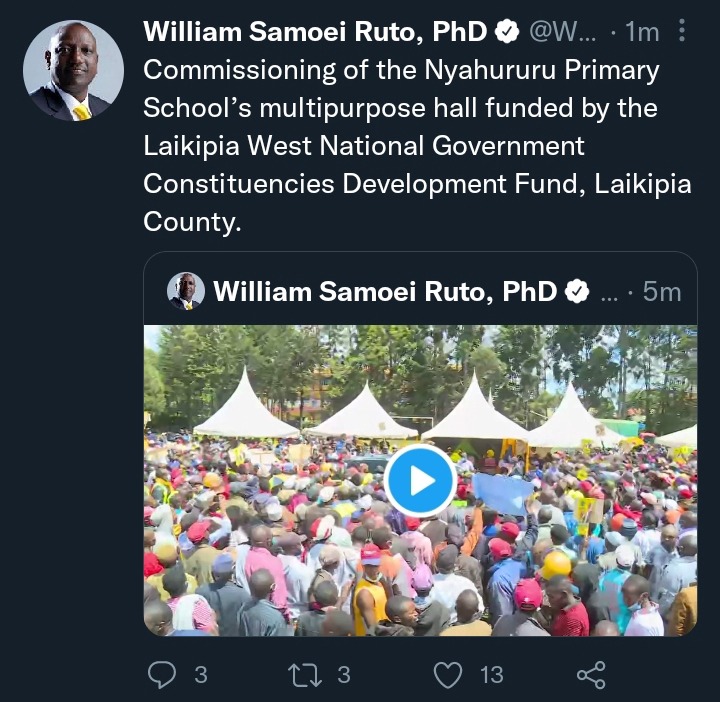The image size is (720, 702).
Task: Like the tweet with heart icon
Action: point(448,675)
